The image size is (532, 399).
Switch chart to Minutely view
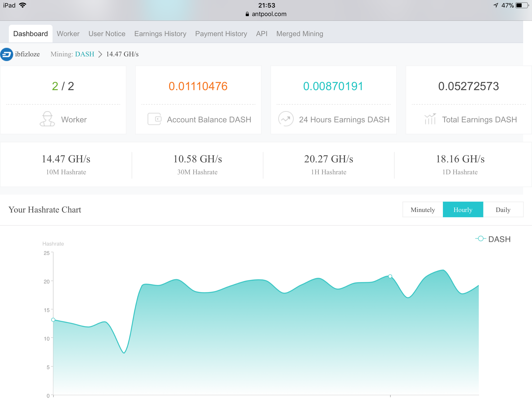point(423,210)
